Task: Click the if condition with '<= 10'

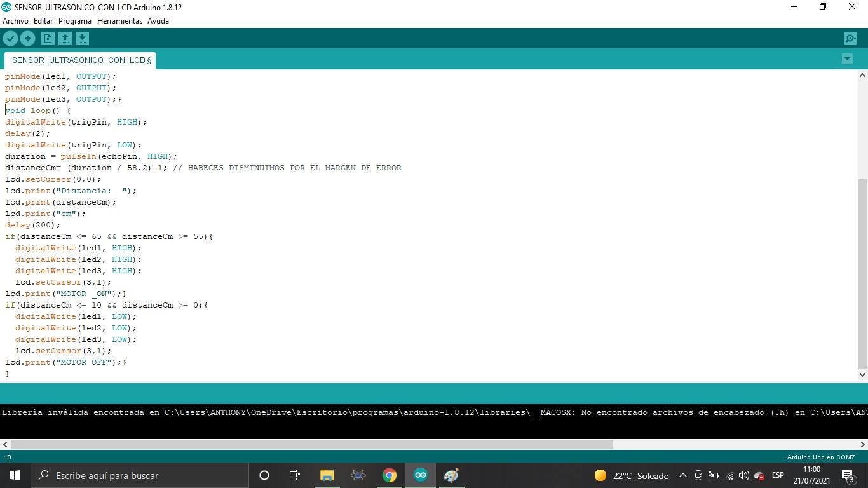Action: tap(107, 305)
